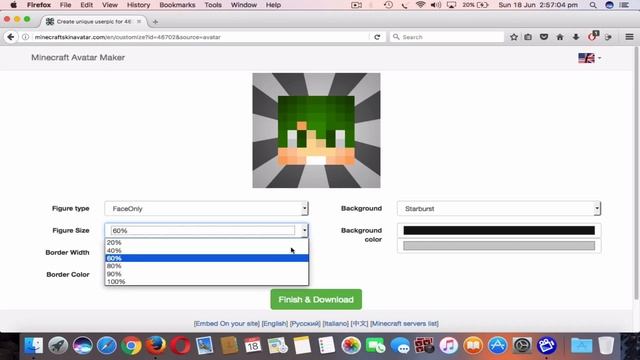Open System Preferences from the dock
The width and height of the screenshot is (640, 360).
point(522,345)
